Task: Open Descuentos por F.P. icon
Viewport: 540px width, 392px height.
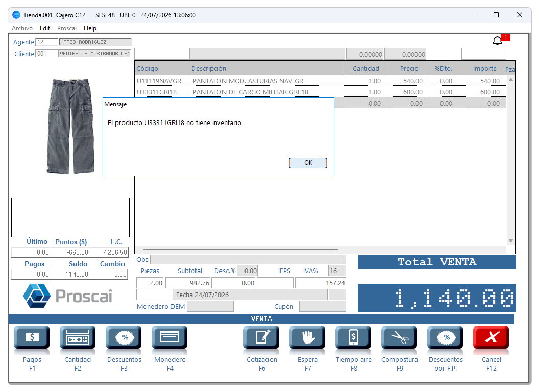Action: click(x=445, y=337)
